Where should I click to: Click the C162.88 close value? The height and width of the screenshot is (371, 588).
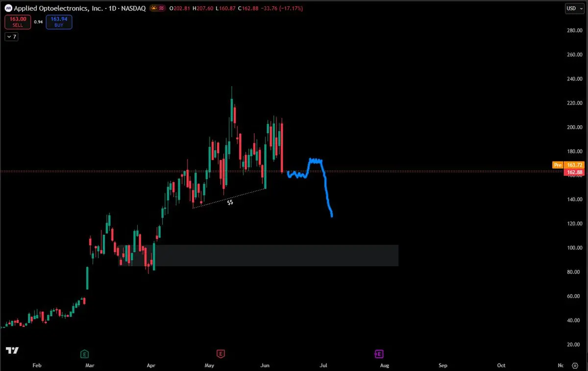pyautogui.click(x=248, y=8)
